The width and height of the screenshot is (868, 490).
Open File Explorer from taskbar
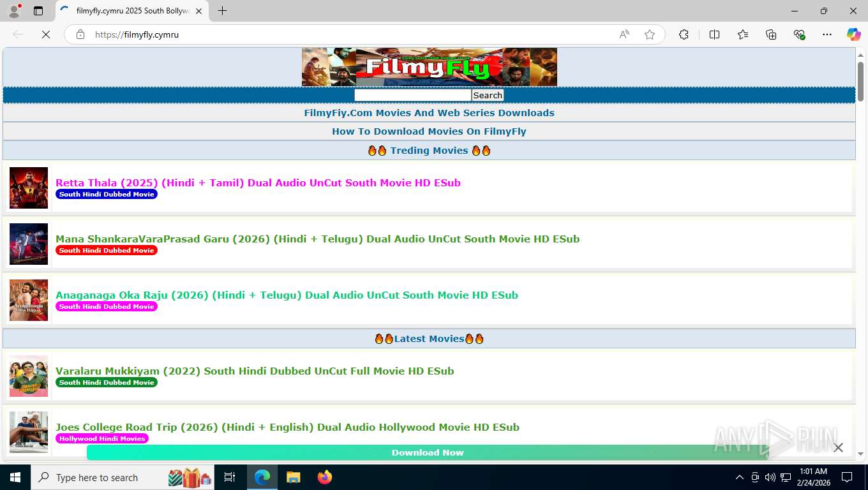tap(293, 477)
